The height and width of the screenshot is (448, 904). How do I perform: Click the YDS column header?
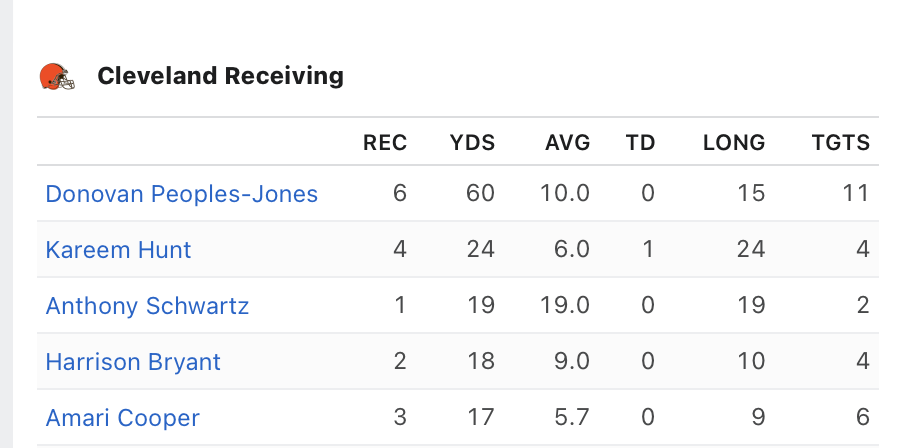coord(473,142)
